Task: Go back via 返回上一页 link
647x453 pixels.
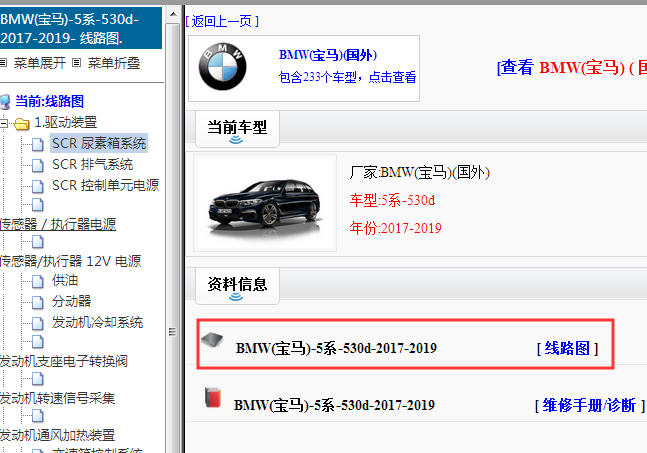Action: tap(222, 21)
